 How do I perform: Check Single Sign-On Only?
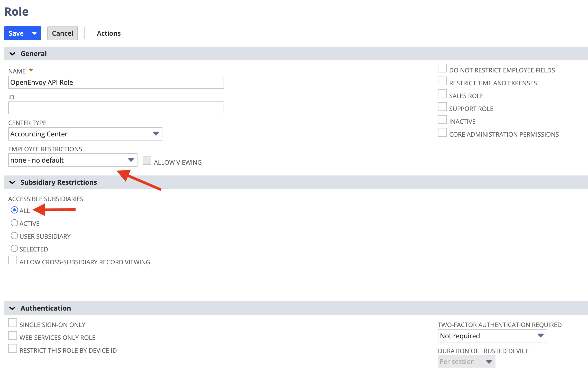[x=13, y=323]
